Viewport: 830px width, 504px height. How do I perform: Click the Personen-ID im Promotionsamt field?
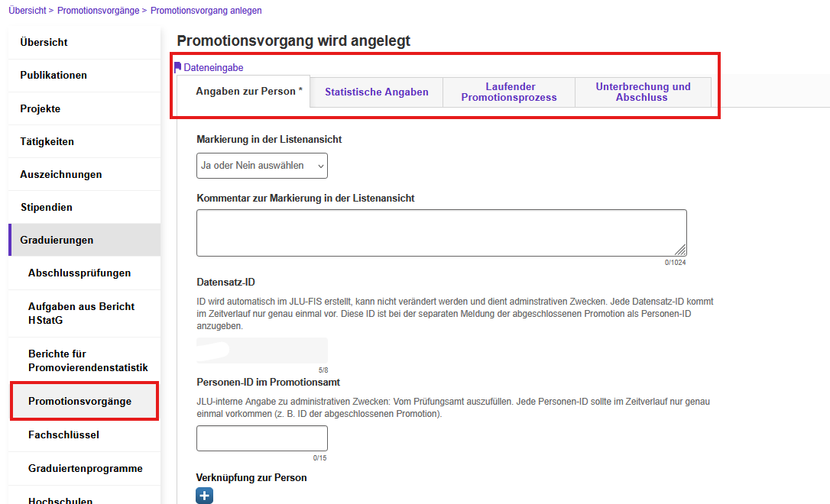point(262,438)
